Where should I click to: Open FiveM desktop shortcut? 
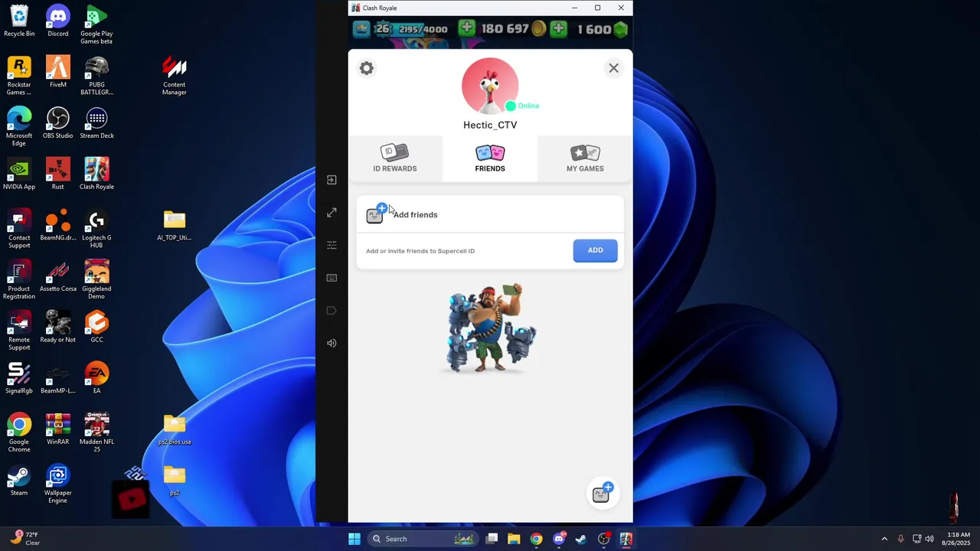tap(58, 72)
